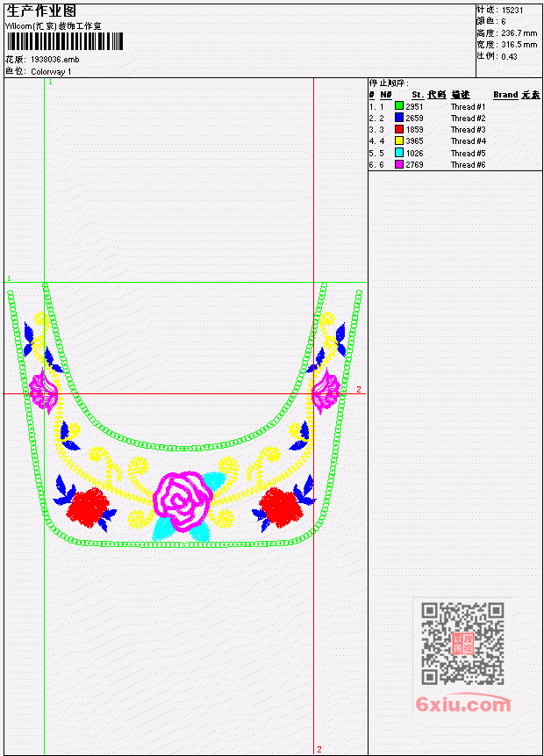This screenshot has height=756, width=544.
Task: Select the 'Thread #1' description
Action: (468, 106)
